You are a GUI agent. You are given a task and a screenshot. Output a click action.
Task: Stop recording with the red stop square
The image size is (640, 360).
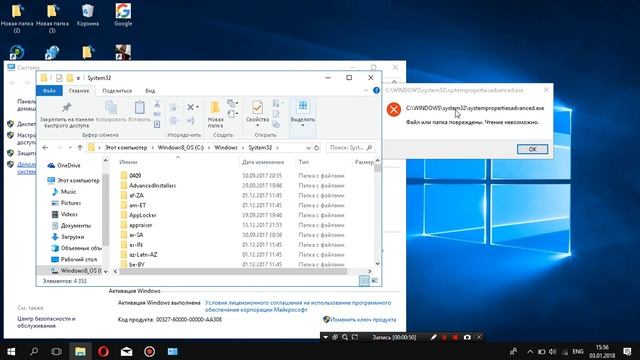click(455, 337)
